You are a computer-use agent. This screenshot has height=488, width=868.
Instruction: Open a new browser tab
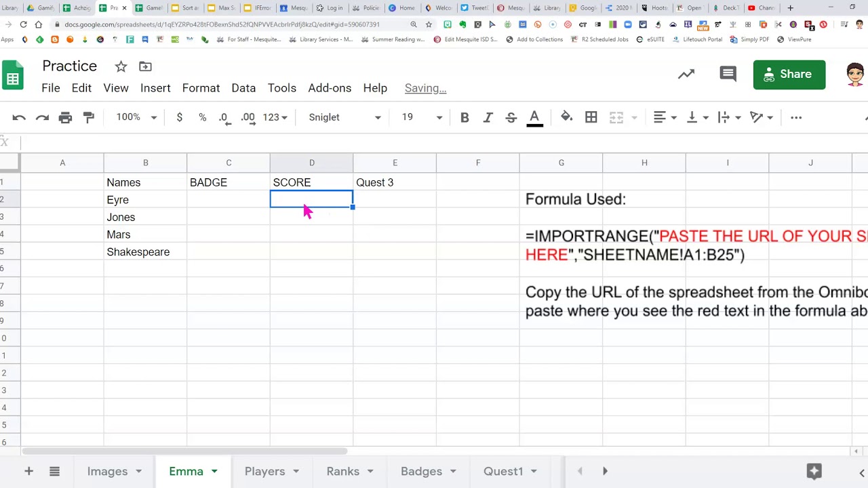click(790, 8)
